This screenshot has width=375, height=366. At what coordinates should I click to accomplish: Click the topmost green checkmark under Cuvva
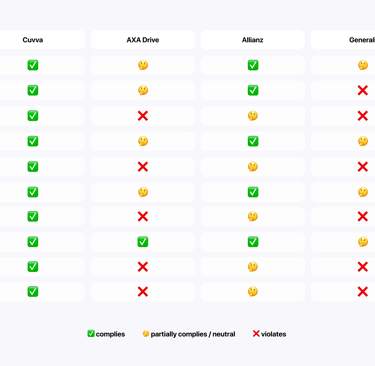pyautogui.click(x=33, y=65)
